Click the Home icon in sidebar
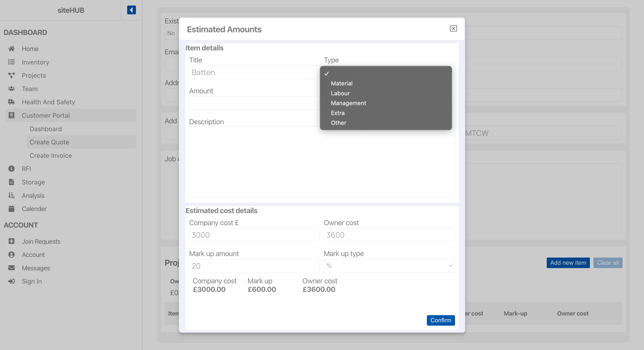 pyautogui.click(x=12, y=48)
